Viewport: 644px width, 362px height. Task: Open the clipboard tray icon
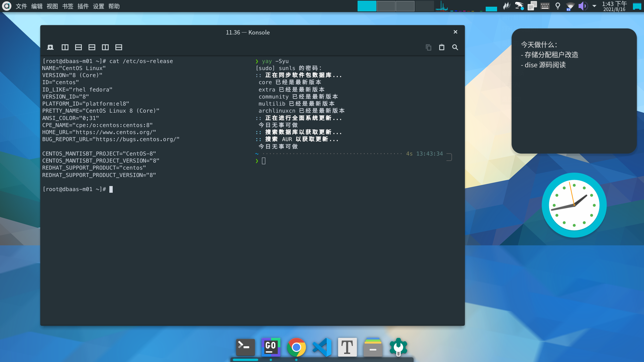532,6
